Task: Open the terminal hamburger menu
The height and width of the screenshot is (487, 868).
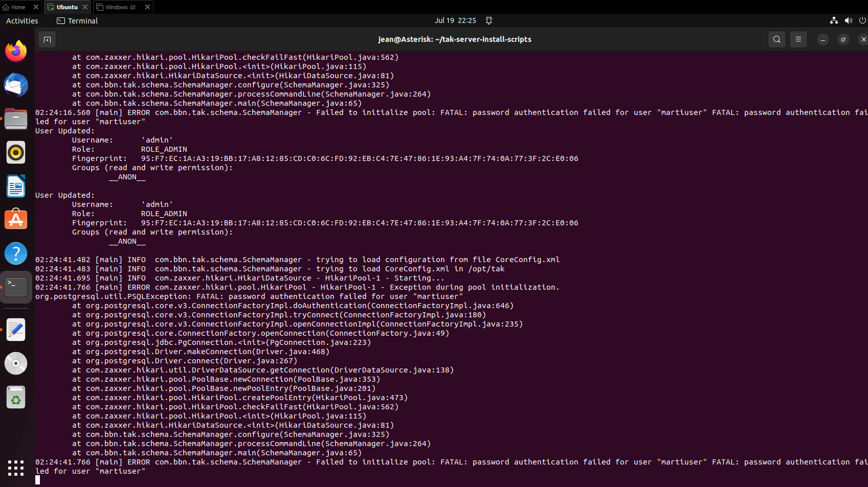Action: tap(798, 39)
